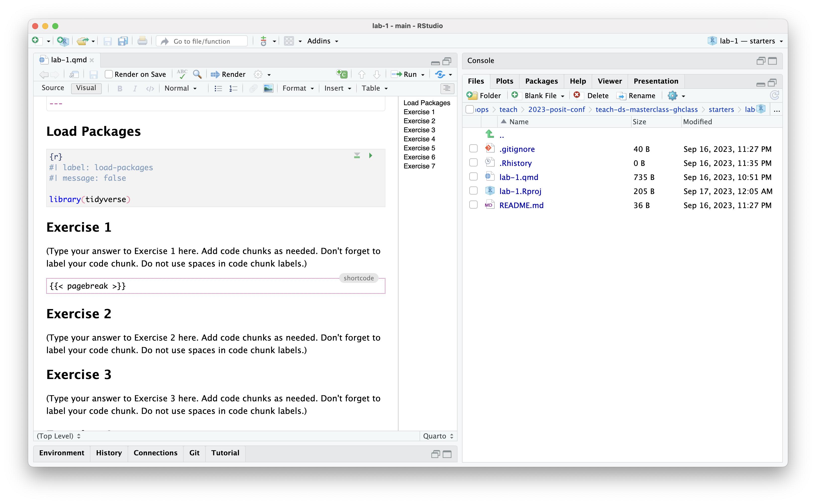Click the save all documents icon
Viewport: 816px width, 504px height.
(x=123, y=41)
